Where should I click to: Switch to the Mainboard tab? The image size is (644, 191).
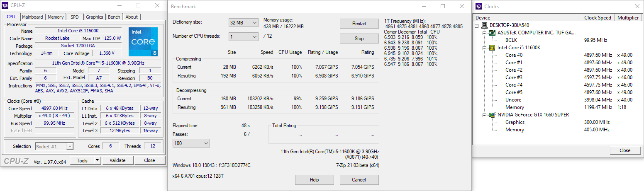pyautogui.click(x=32, y=17)
